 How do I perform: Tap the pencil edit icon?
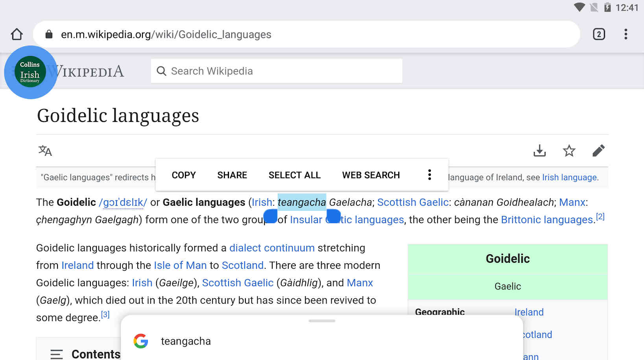(598, 151)
